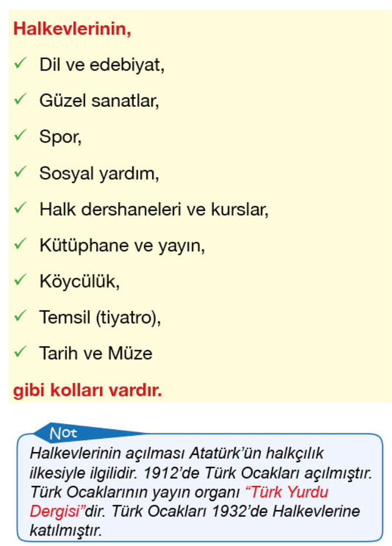The width and height of the screenshot is (392, 546).
Task: Click the red Halkevlerinin heading
Action: pos(72,28)
